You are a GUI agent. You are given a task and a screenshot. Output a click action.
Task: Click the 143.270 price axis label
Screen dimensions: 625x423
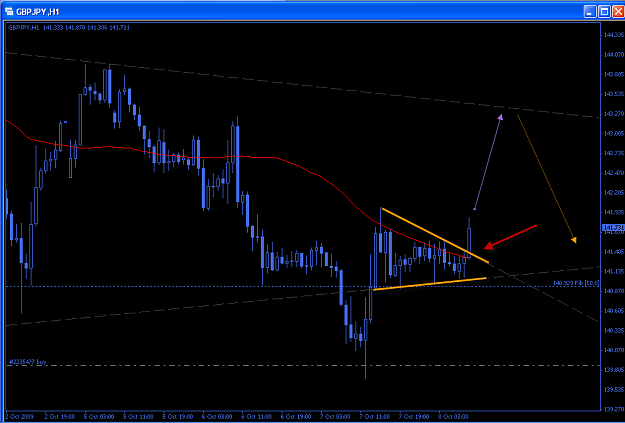click(614, 114)
